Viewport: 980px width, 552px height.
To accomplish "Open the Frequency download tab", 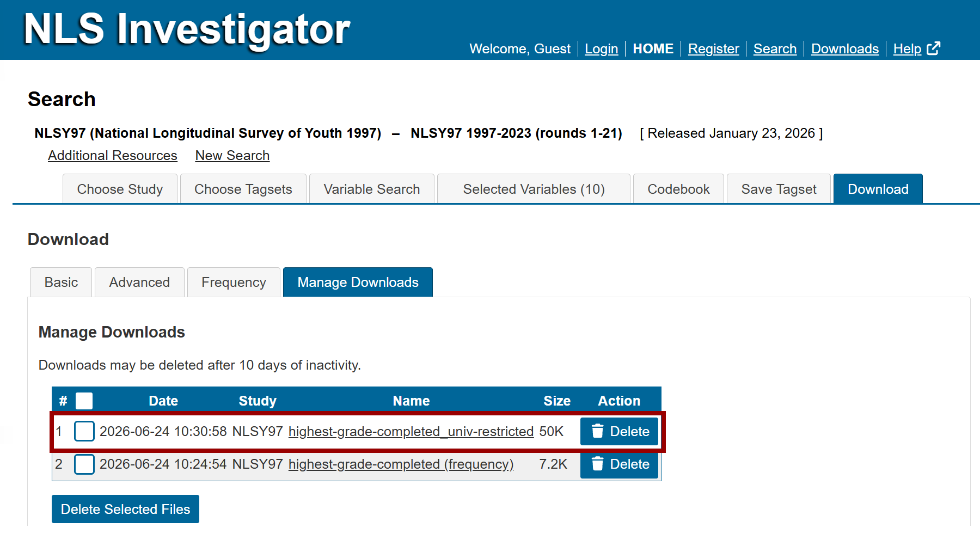I will [234, 282].
